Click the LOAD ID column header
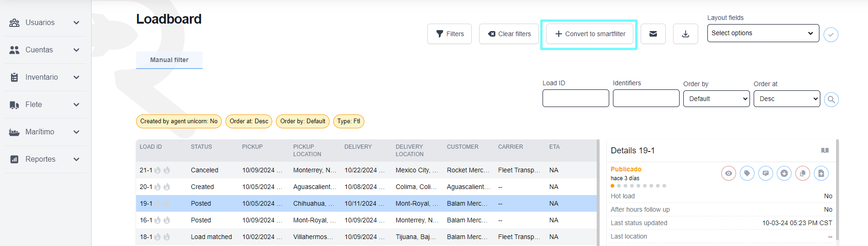The image size is (868, 246). (151, 147)
